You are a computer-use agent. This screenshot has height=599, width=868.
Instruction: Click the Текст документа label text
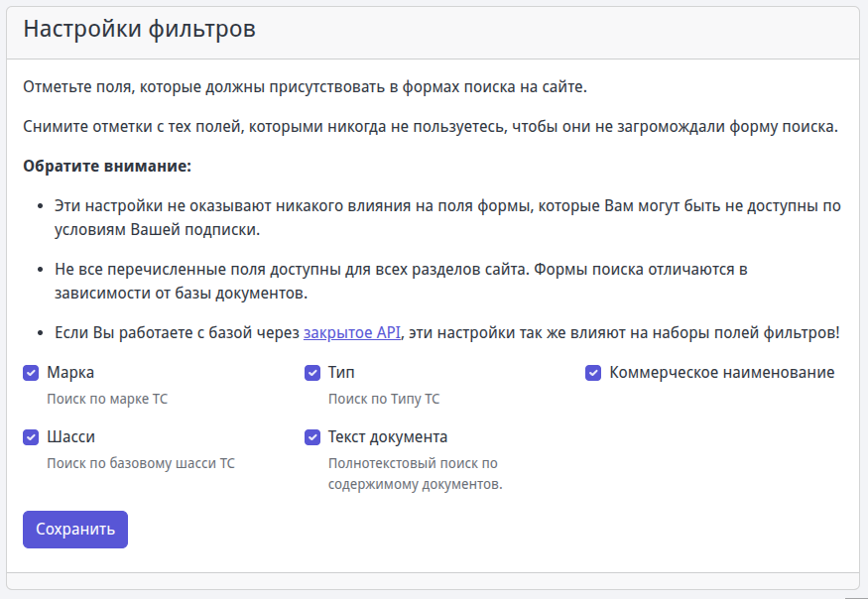(x=388, y=437)
